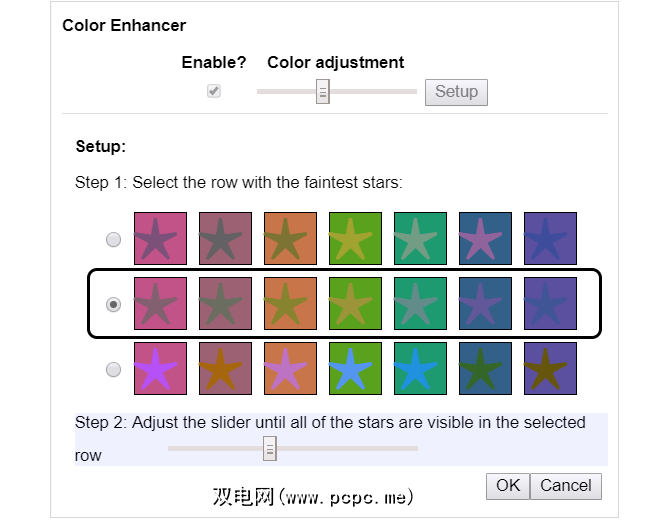
Task: Cancel the Color Enhancer dialog
Action: click(x=566, y=486)
